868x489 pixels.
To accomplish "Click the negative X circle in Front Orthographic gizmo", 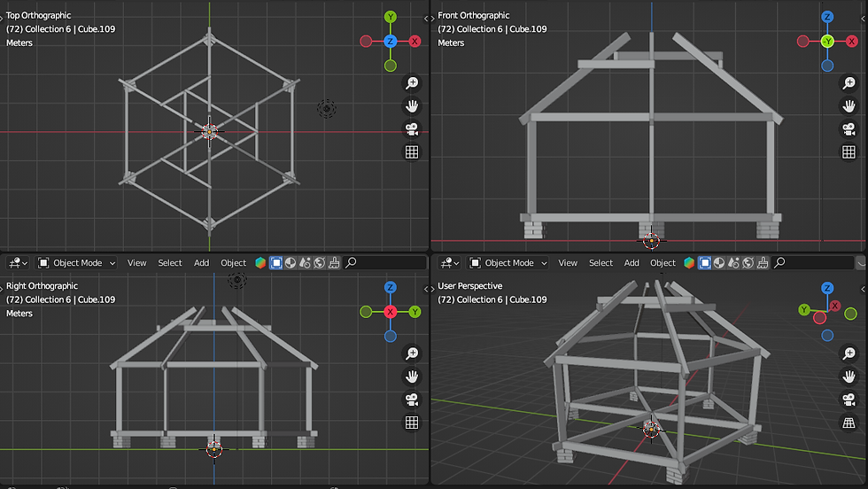I will [x=802, y=41].
